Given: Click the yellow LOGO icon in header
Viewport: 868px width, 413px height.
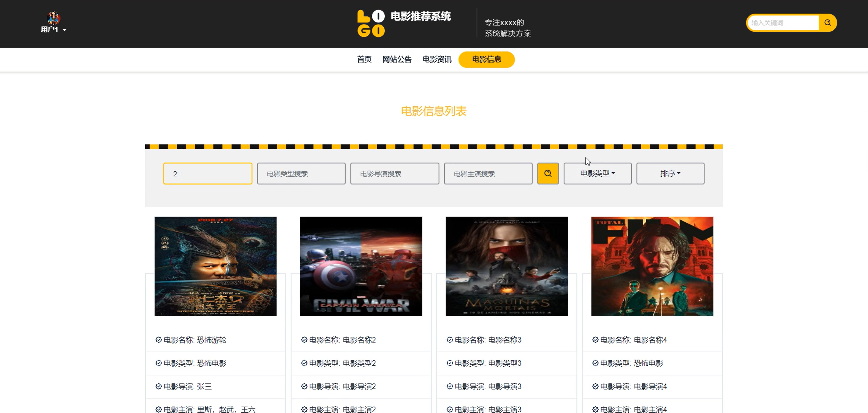Looking at the screenshot, I should pos(371,23).
